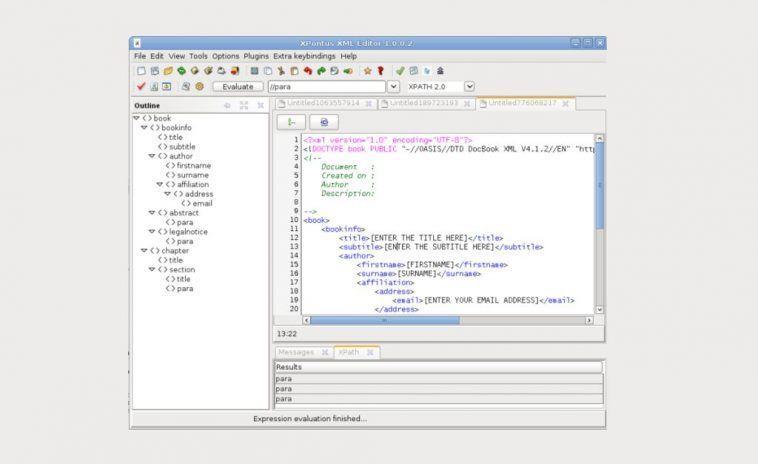This screenshot has width=758, height=464.
Task: Collapse the legalnotice tree node
Action: pyautogui.click(x=152, y=232)
